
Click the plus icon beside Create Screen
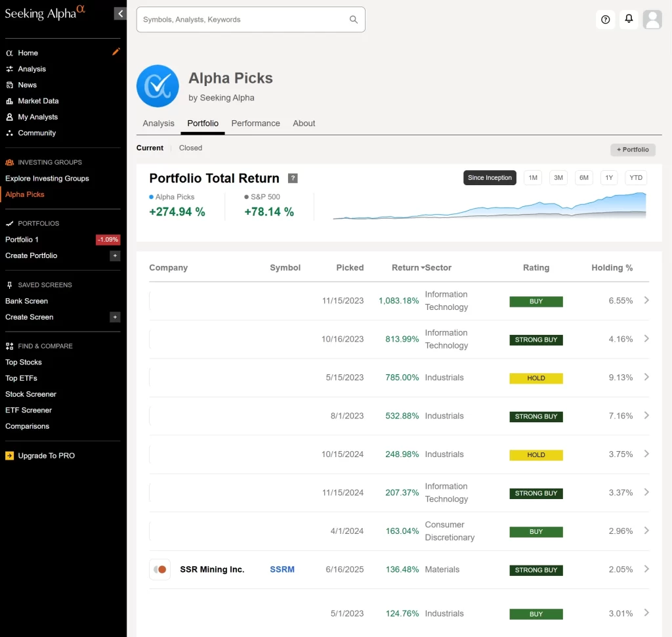(115, 317)
